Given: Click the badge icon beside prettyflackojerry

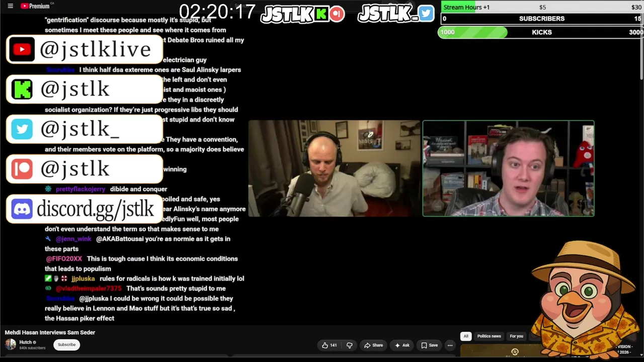Looking at the screenshot, I should [x=48, y=189].
